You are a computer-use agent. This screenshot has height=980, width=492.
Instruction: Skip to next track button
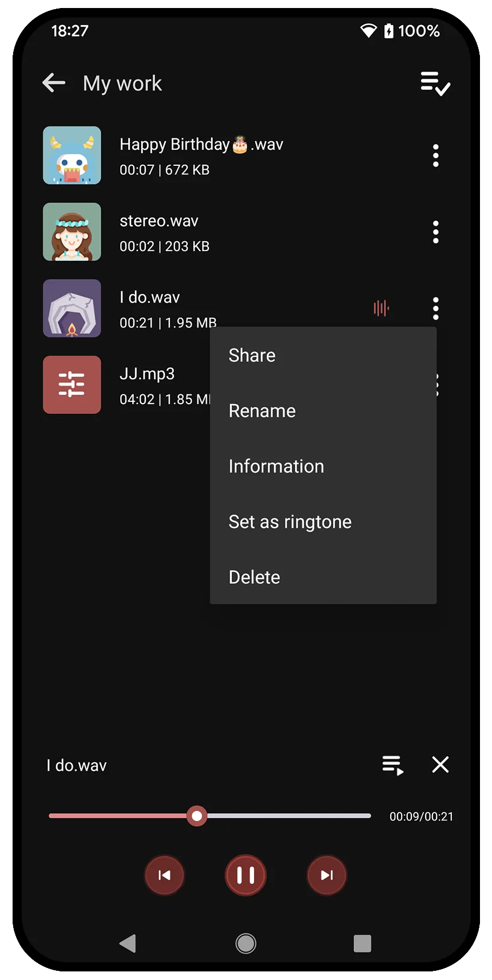[x=327, y=875]
